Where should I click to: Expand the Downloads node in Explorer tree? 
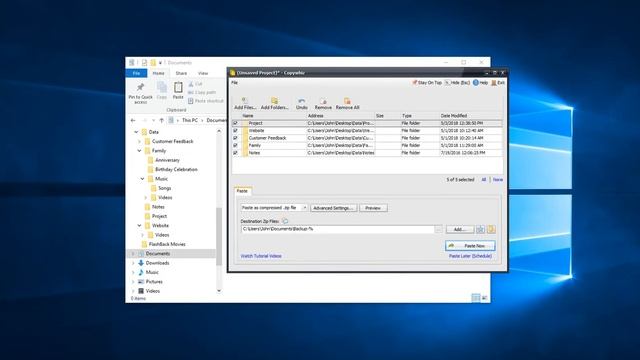click(x=133, y=263)
